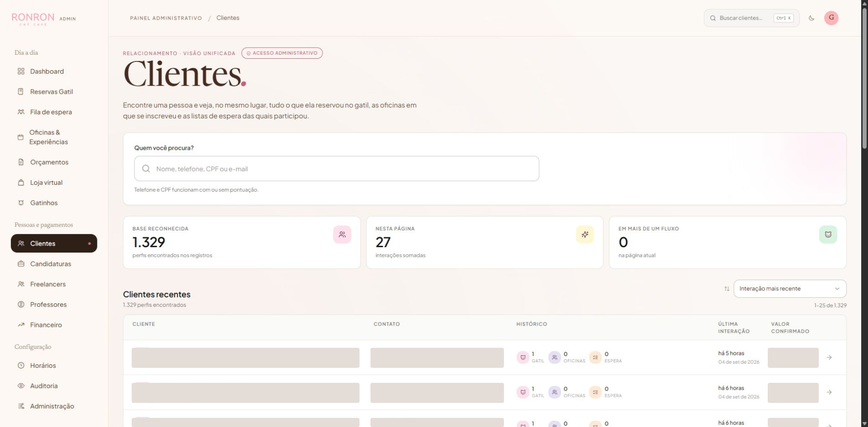Click the 'Clientes recentes' heading

(x=157, y=295)
